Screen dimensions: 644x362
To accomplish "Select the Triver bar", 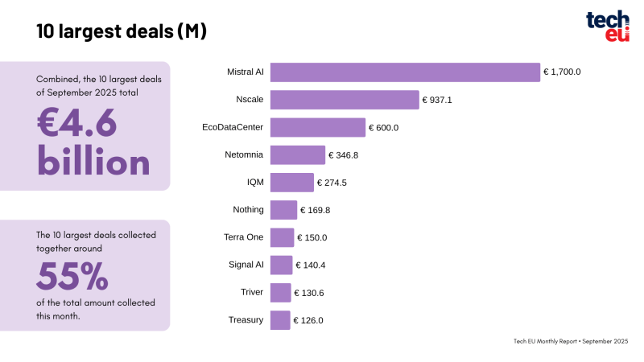I will pyautogui.click(x=280, y=293).
